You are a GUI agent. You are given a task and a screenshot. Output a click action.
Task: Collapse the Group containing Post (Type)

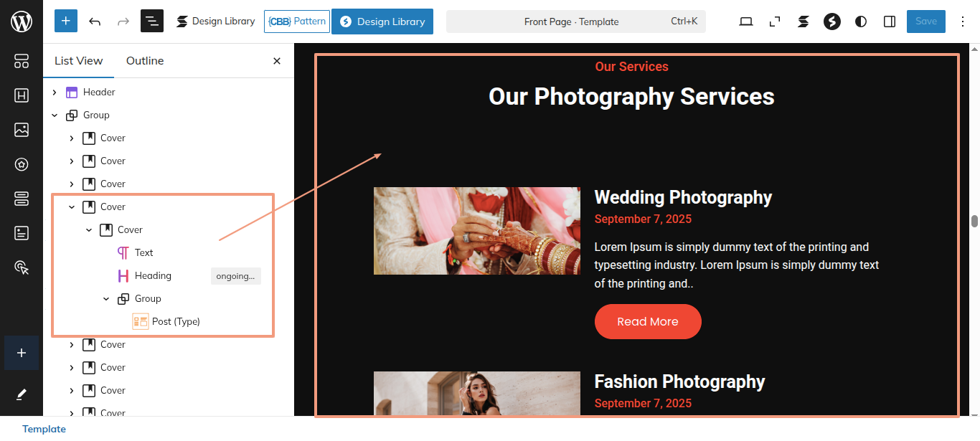(106, 298)
